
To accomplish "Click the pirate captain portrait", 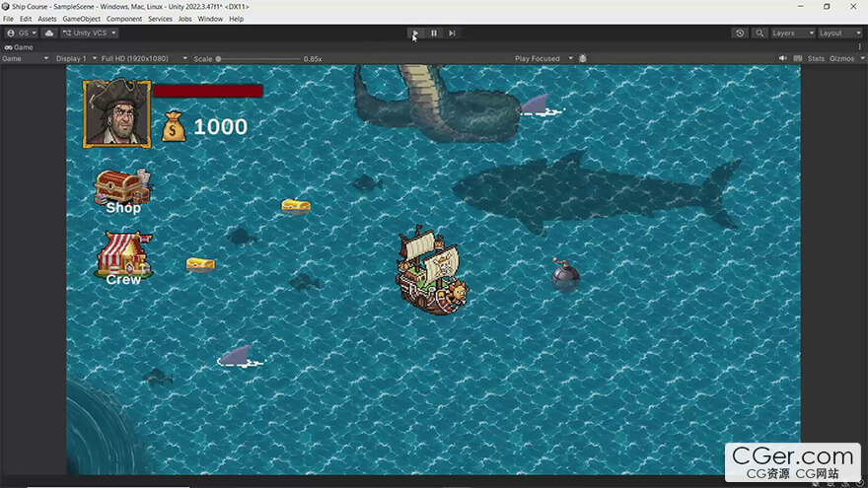I will tap(116, 113).
